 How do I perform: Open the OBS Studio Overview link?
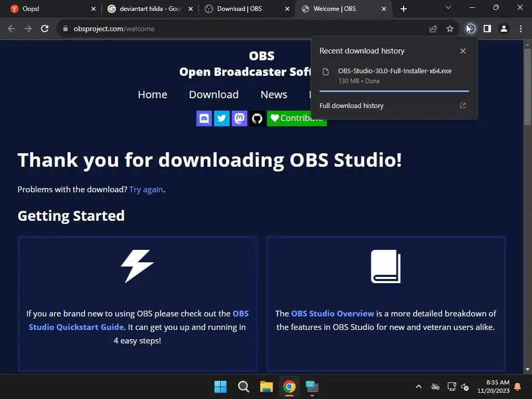332,313
